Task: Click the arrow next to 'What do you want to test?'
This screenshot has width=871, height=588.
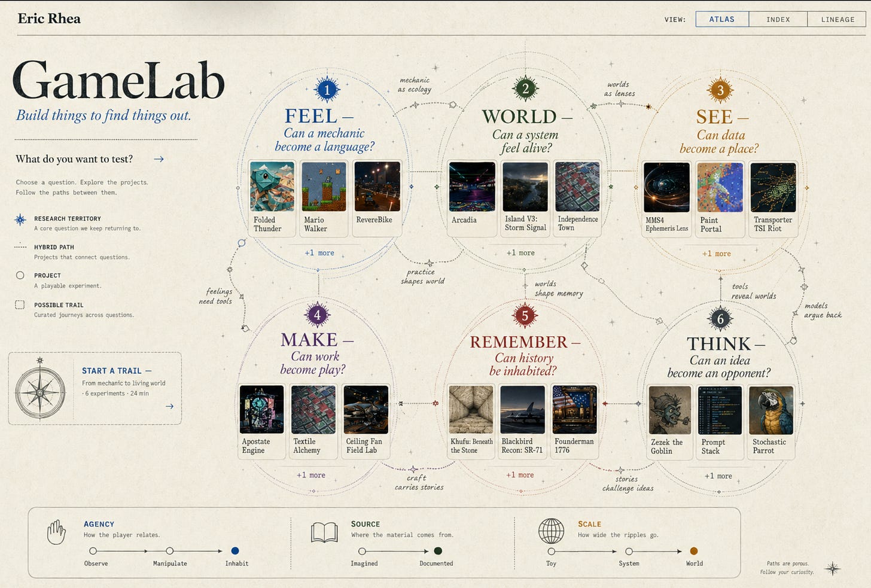Action: 159,159
